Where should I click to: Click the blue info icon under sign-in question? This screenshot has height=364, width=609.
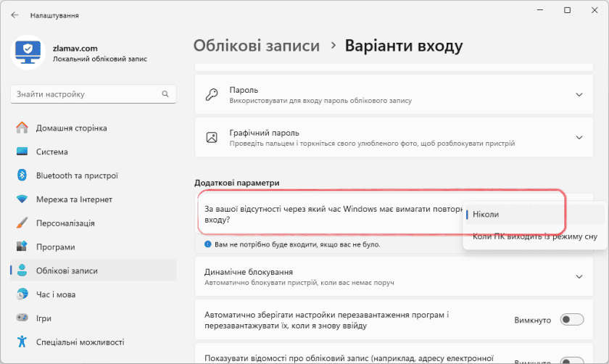tap(208, 244)
